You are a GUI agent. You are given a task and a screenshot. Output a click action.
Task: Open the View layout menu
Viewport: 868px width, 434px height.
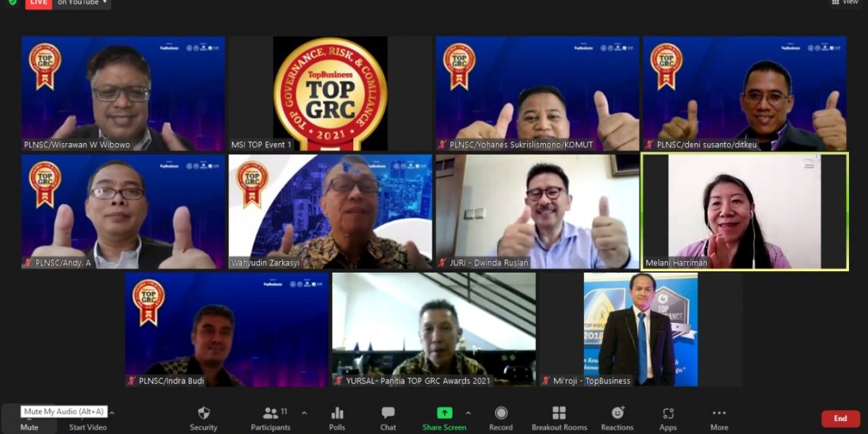(x=845, y=3)
